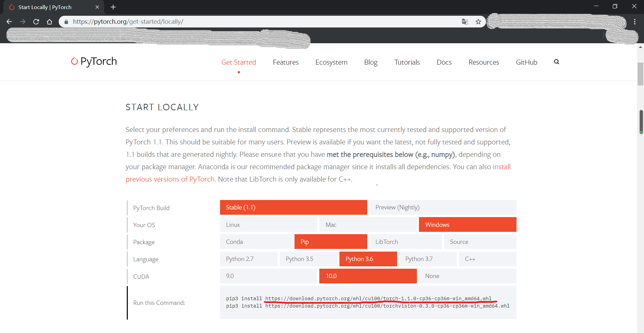This screenshot has width=644, height=333.
Task: Open the Docs nav item
Action: 444,62
